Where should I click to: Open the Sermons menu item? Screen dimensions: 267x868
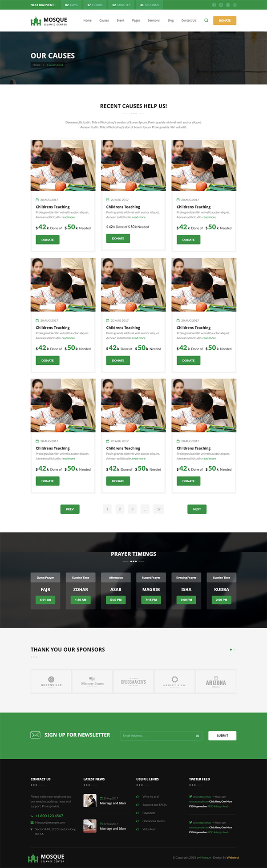[x=154, y=20]
